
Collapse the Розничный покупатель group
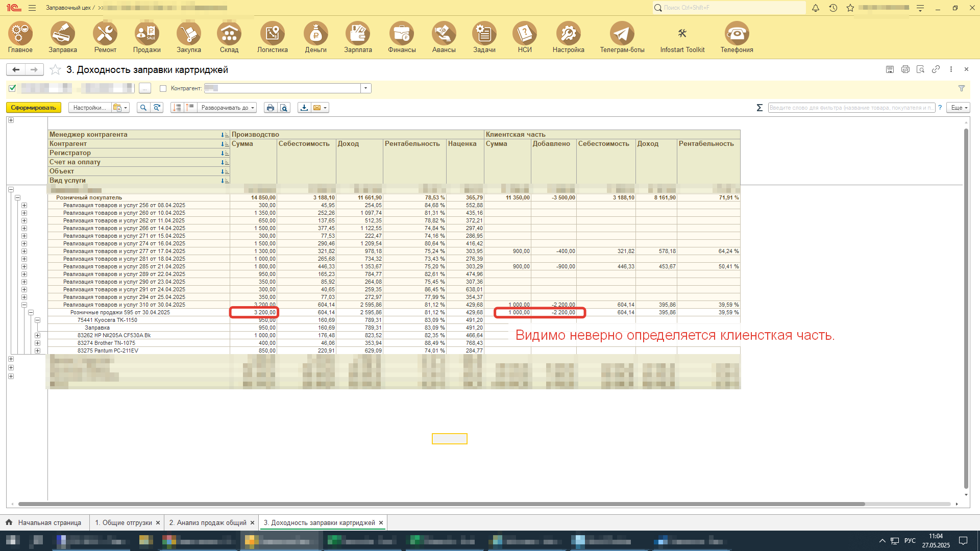pos(17,197)
